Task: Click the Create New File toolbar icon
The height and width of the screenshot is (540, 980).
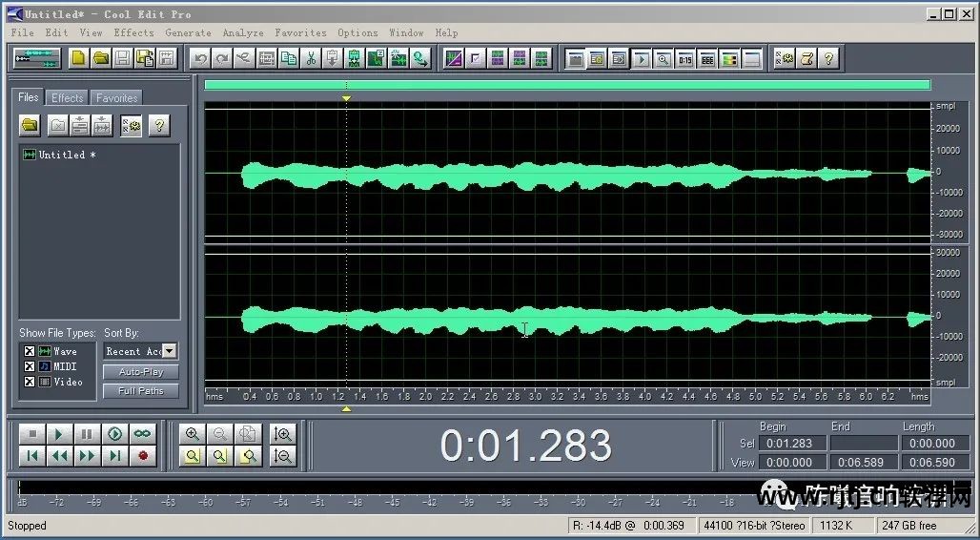Action: (78, 59)
